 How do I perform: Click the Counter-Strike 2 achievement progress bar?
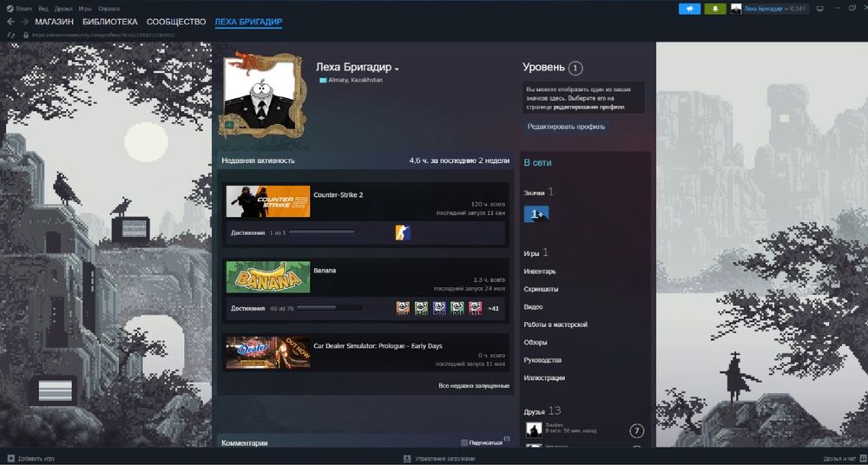[322, 233]
